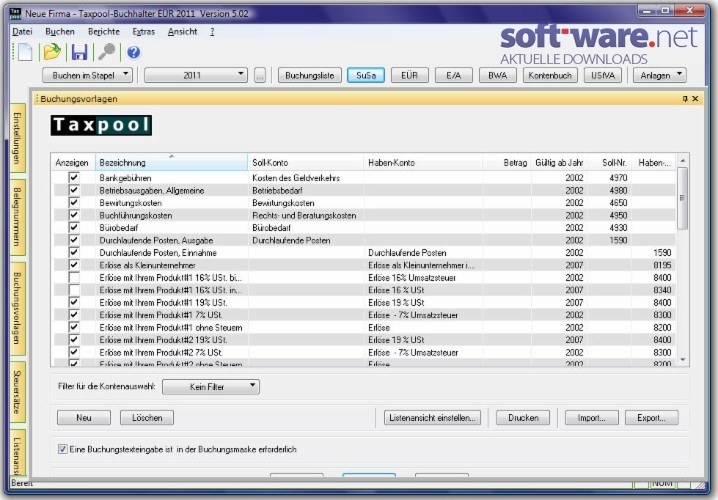Click the Buchungsliste button
Screen dimensions: 718x500
310,75
